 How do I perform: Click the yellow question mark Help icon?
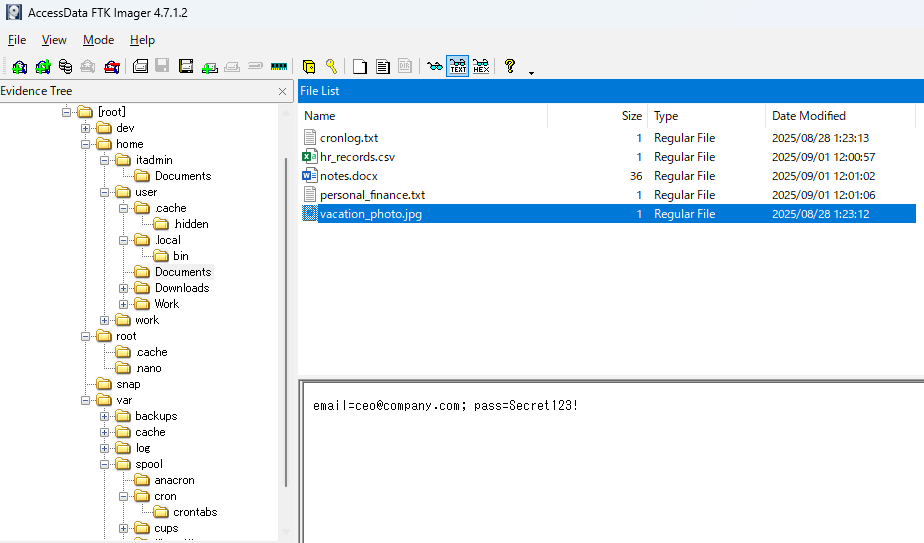point(510,66)
